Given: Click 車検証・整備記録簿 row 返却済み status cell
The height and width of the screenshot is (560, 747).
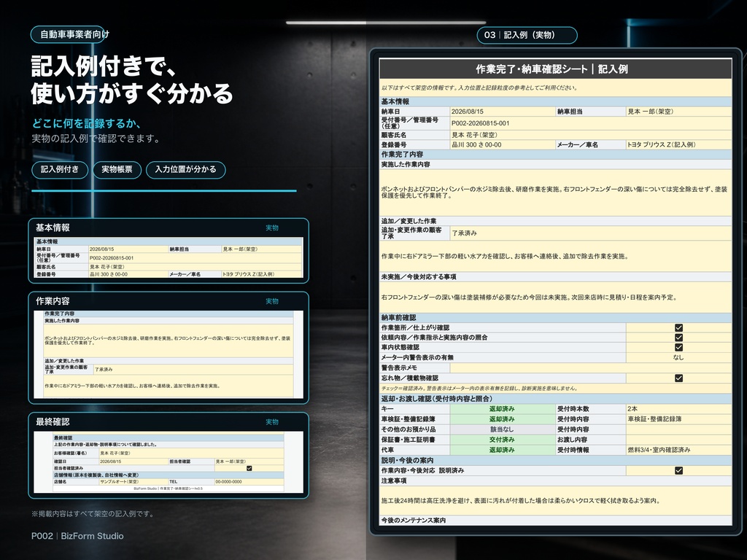Looking at the screenshot, I should pos(503,419).
